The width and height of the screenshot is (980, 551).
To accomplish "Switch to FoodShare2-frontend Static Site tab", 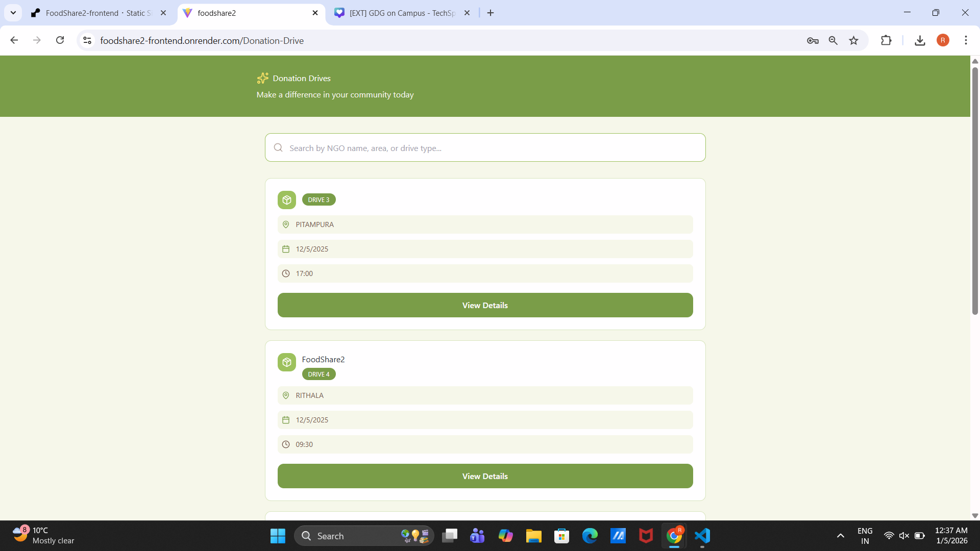I will point(97,13).
